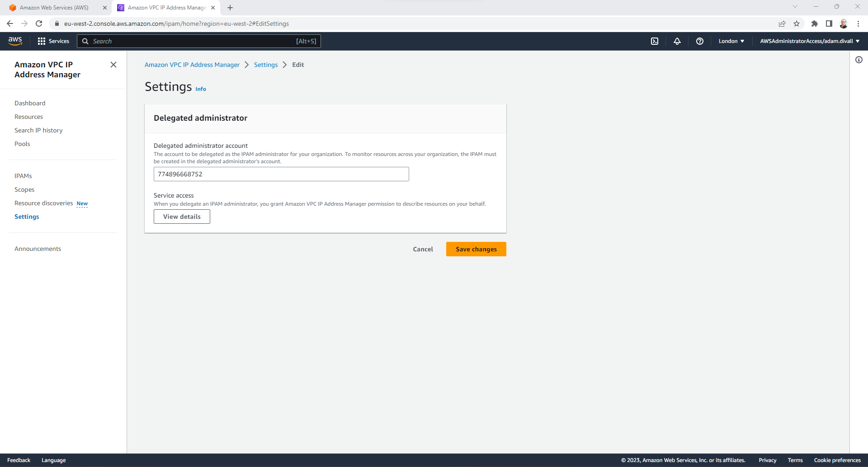Open the help question mark icon

(700, 41)
